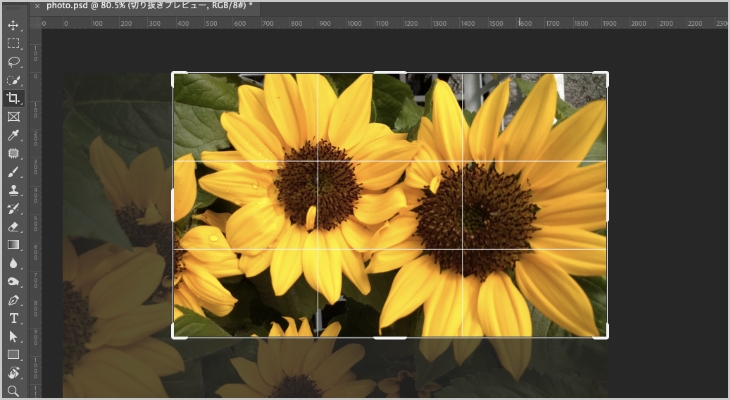Viewport: 730px width, 400px height.
Task: Select the Type tool
Action: click(14, 319)
